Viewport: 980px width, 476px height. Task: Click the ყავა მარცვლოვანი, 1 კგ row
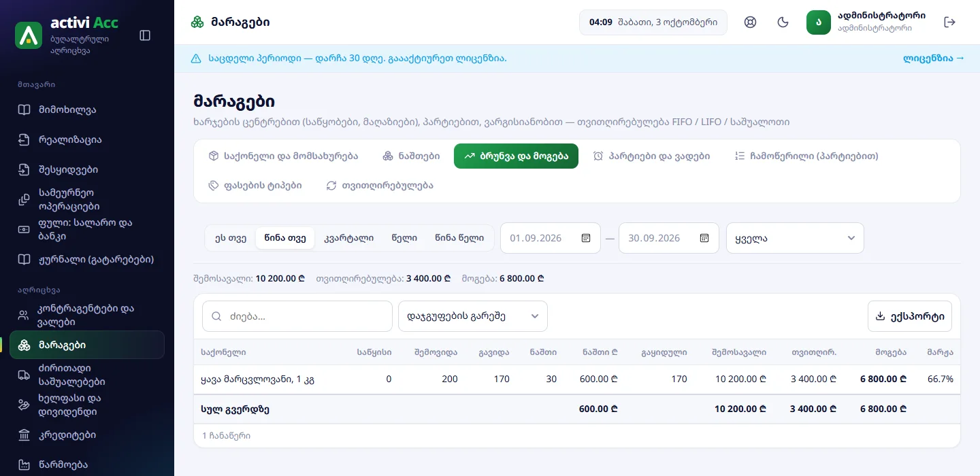tap(577, 379)
